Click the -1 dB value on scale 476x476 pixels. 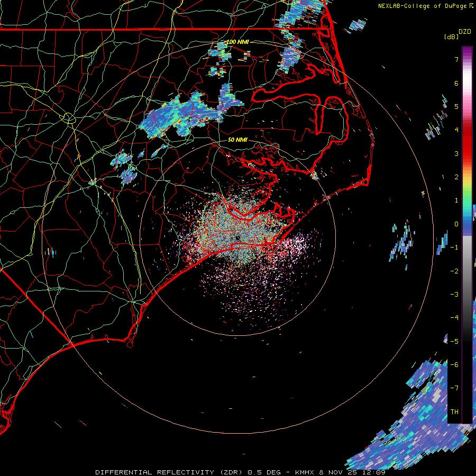pos(454,248)
